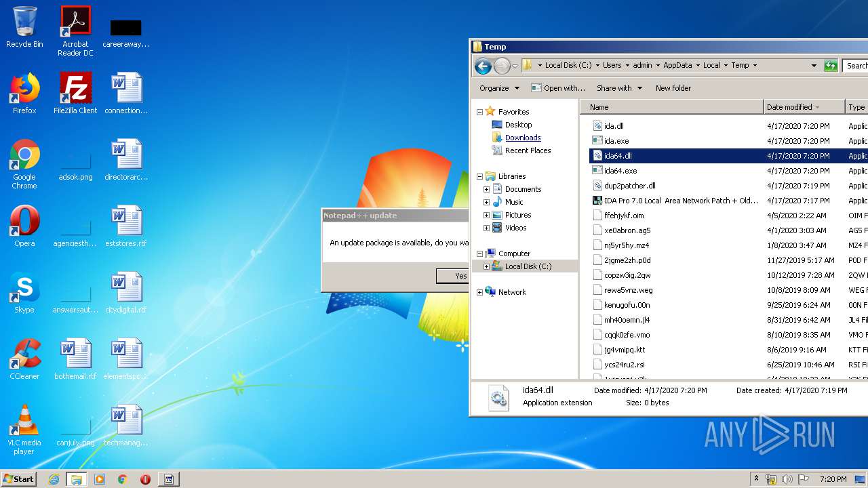Expand the Network tree node

479,292
